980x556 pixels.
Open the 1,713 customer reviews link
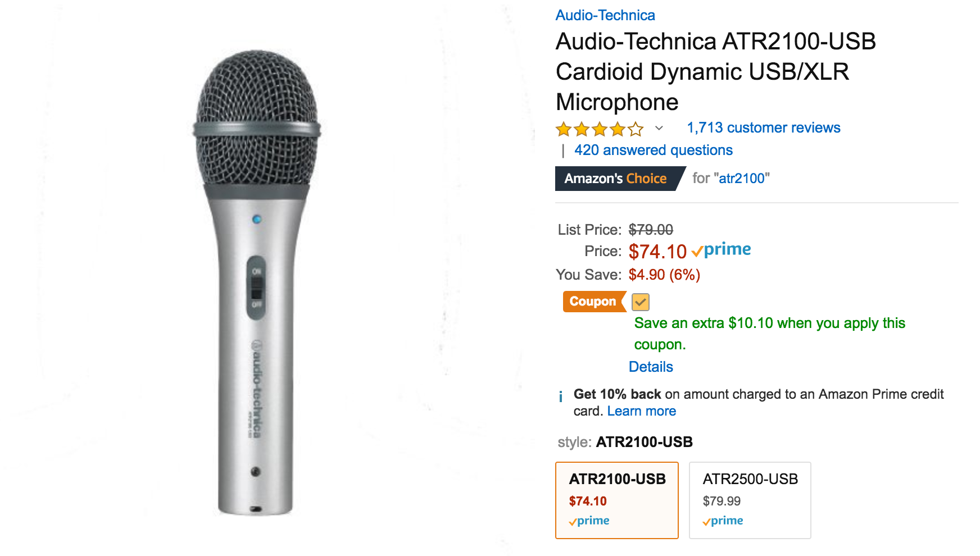[764, 128]
